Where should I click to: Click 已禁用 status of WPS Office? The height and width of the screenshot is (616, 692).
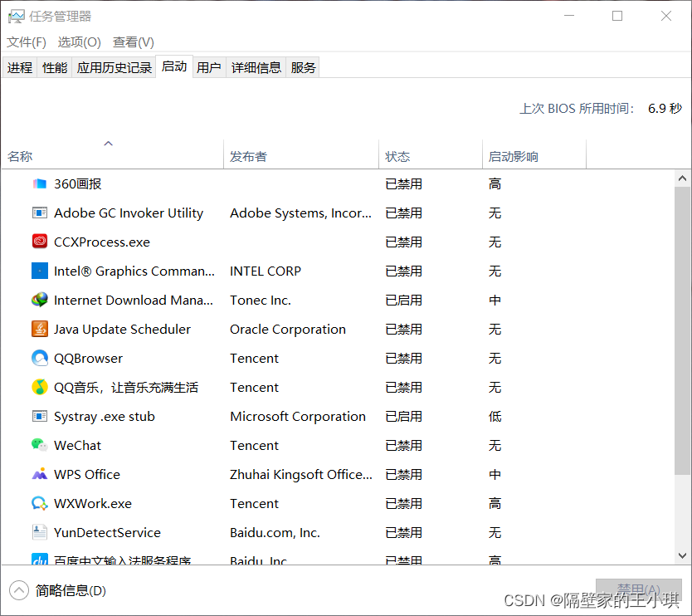tap(403, 475)
